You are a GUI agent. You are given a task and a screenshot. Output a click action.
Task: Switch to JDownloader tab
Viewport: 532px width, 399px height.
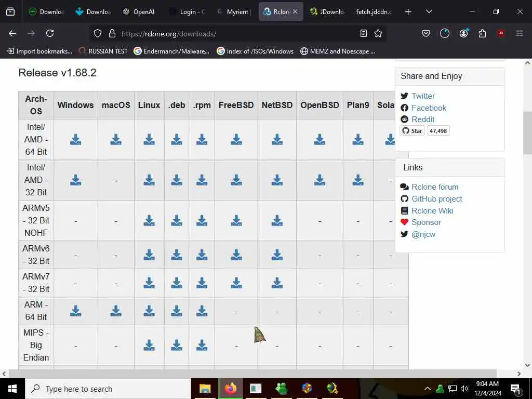327,12
